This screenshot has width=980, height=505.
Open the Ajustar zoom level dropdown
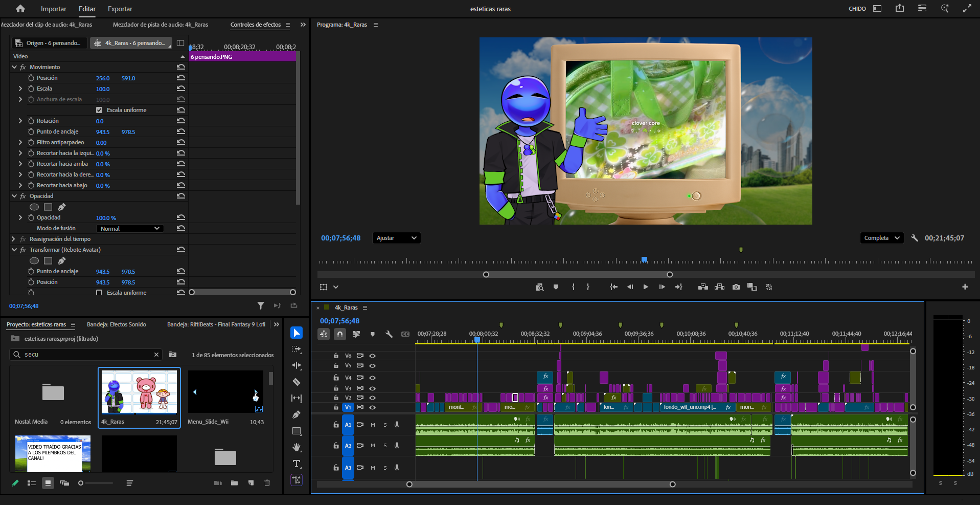click(x=396, y=238)
